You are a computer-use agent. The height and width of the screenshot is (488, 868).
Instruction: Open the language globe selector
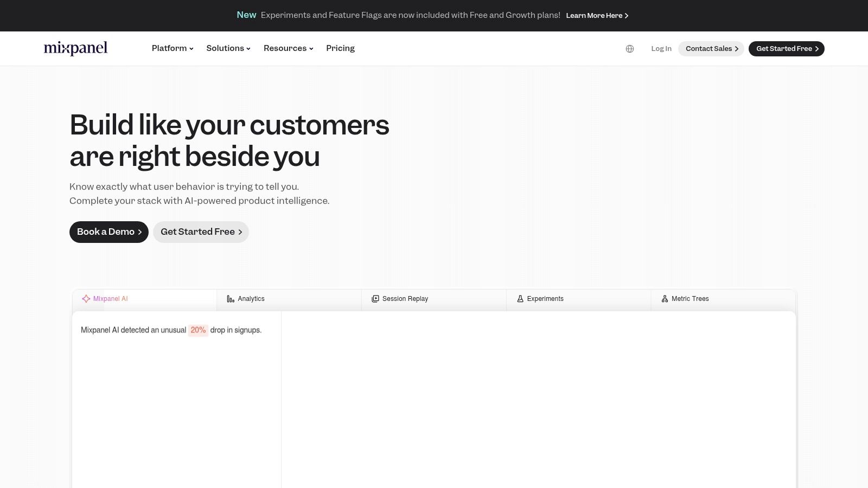[630, 49]
